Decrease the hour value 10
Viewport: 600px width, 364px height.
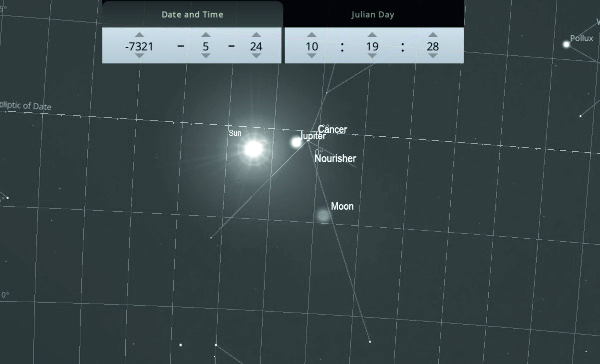click(x=312, y=56)
